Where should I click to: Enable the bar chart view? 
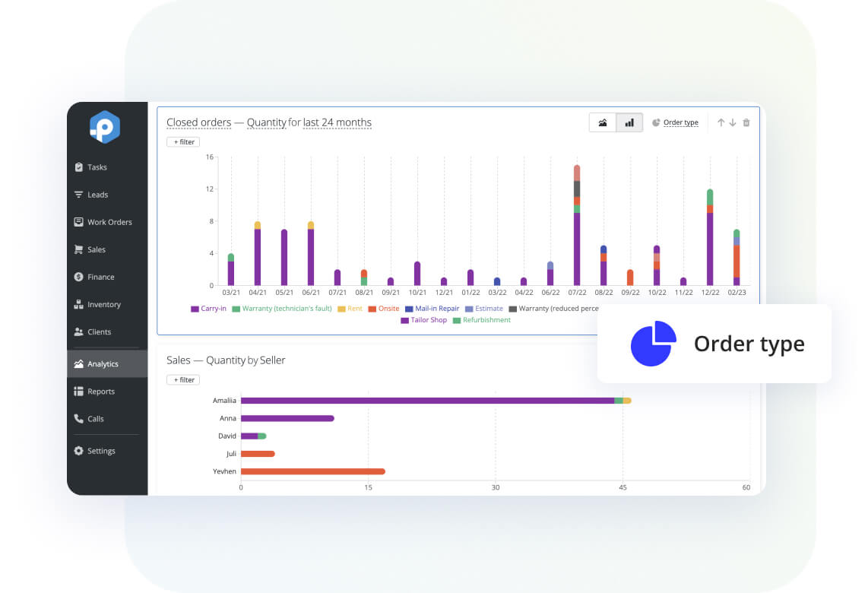pyautogui.click(x=629, y=122)
